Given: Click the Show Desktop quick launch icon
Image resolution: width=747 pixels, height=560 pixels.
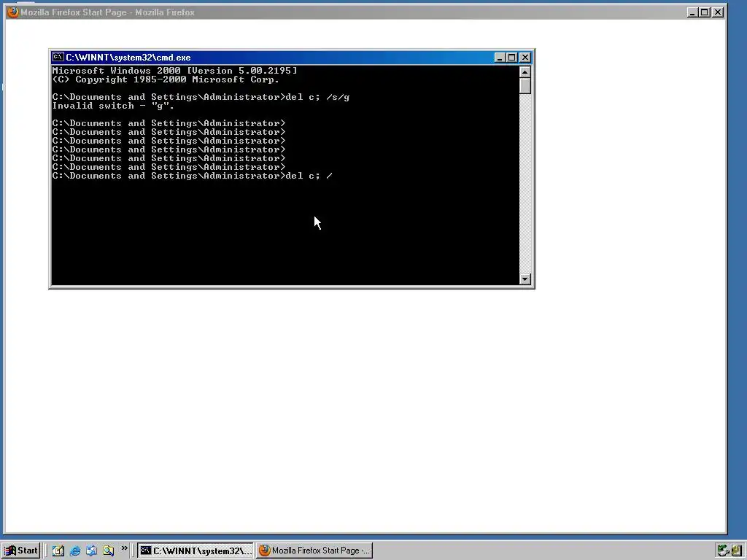Looking at the screenshot, I should coord(58,551).
